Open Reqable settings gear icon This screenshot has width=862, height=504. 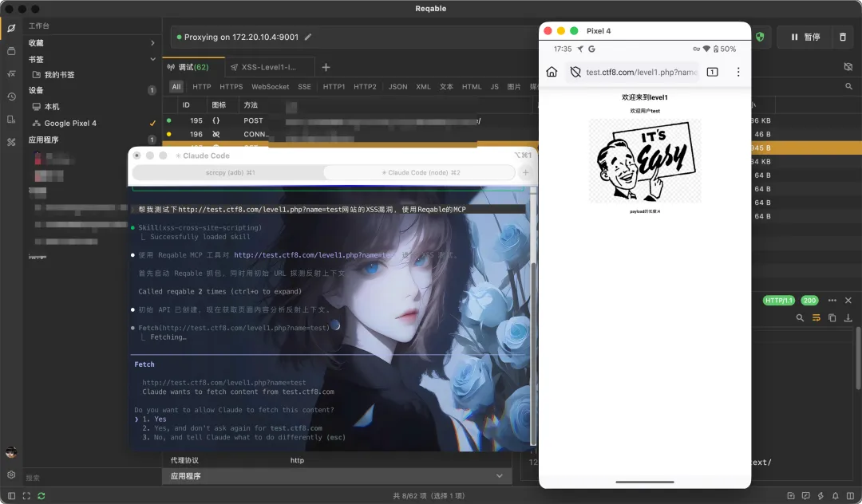(11, 474)
